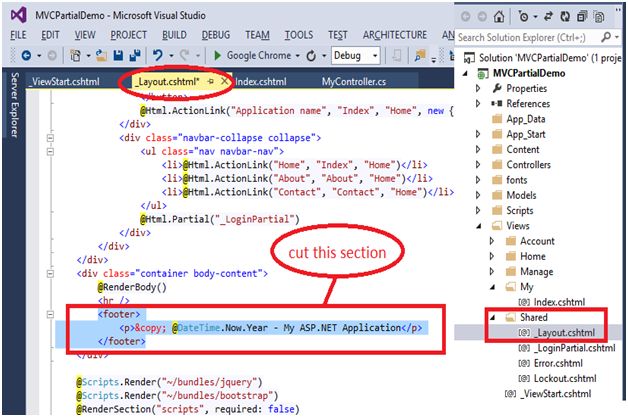This screenshot has width=628, height=417.
Task: Collapse the container body-content div region
Action: [x=50, y=274]
